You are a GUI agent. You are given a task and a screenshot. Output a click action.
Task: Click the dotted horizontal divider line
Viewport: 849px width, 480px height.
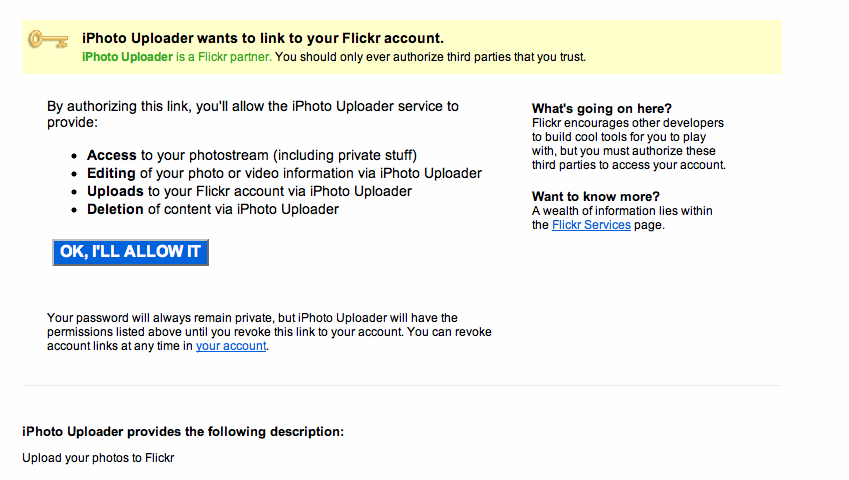tap(402, 386)
